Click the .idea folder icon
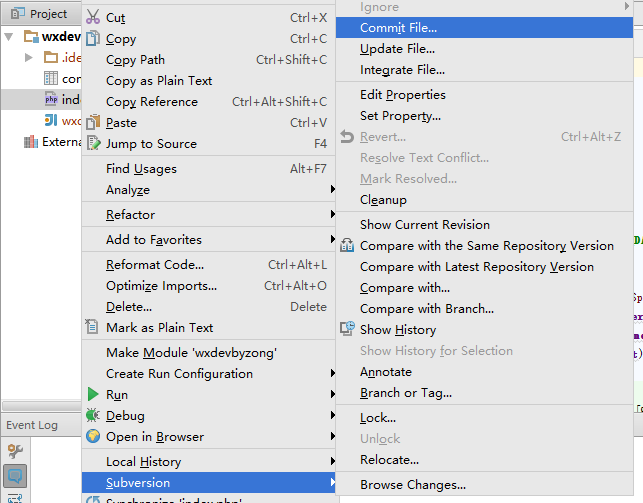This screenshot has height=503, width=643. point(51,57)
